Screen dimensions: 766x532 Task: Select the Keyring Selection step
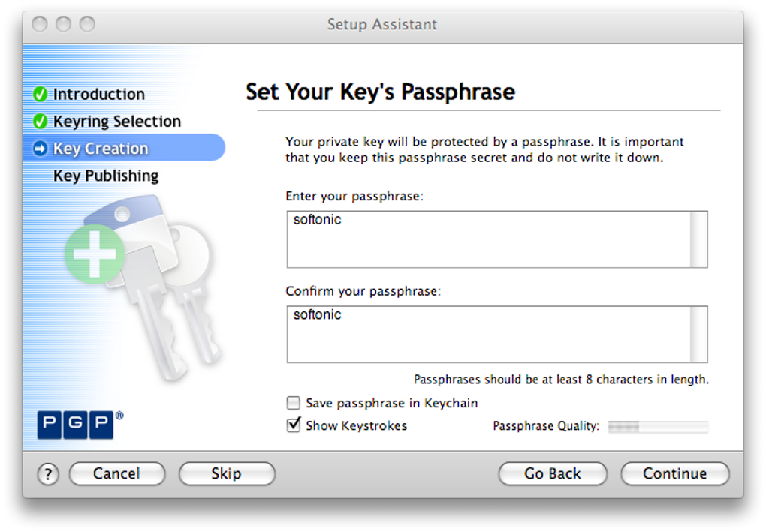(116, 121)
